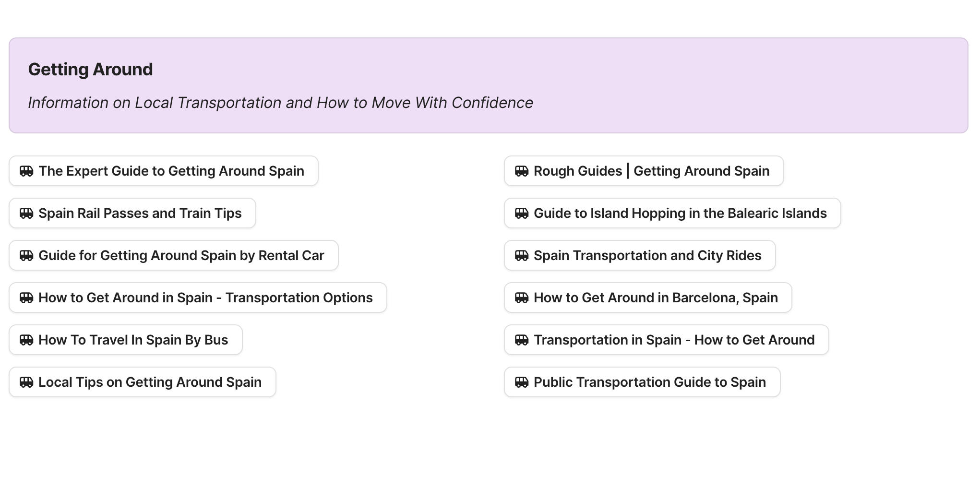
Task: Open How to Get Around in Barcelona, Spain
Action: tap(656, 298)
